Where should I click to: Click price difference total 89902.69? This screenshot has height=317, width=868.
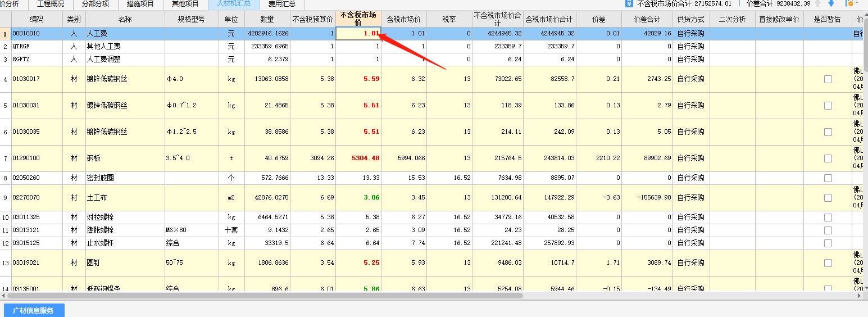pyautogui.click(x=647, y=158)
